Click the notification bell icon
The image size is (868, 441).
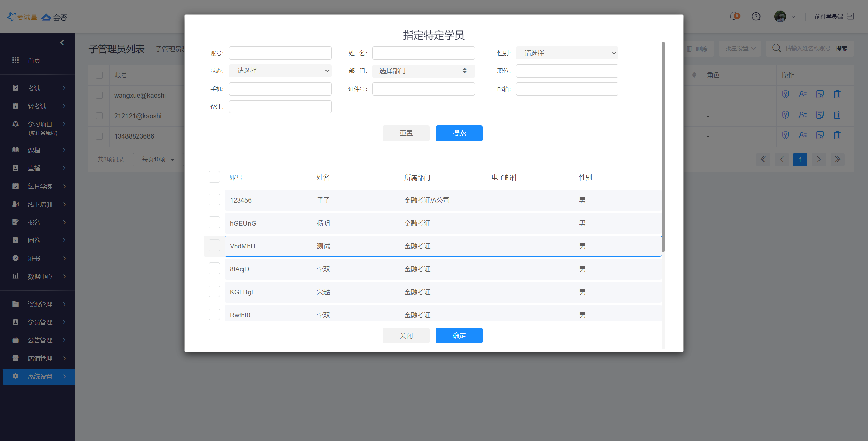[x=733, y=16]
